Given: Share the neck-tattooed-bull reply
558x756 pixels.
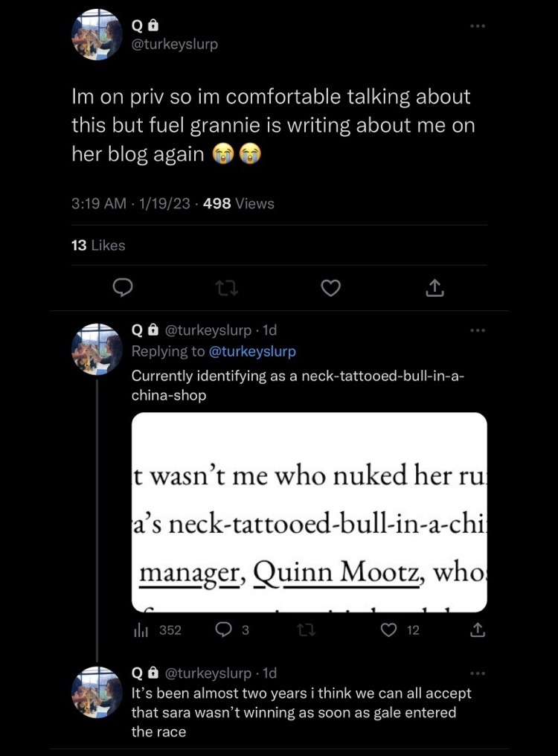Looking at the screenshot, I should pos(478,630).
